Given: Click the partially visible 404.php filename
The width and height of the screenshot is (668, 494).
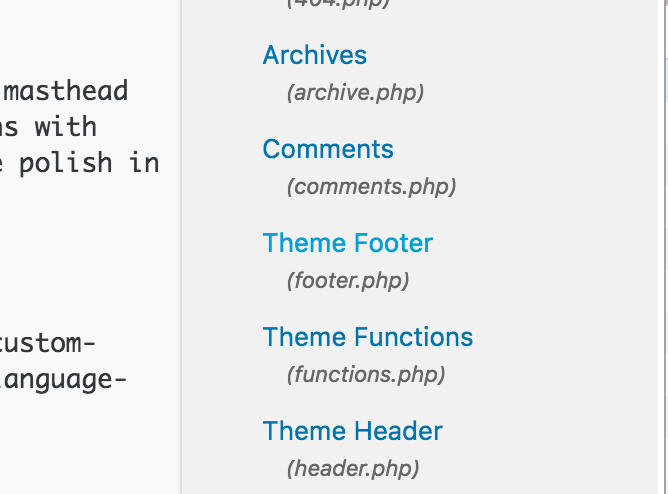Looking at the screenshot, I should point(338,4).
